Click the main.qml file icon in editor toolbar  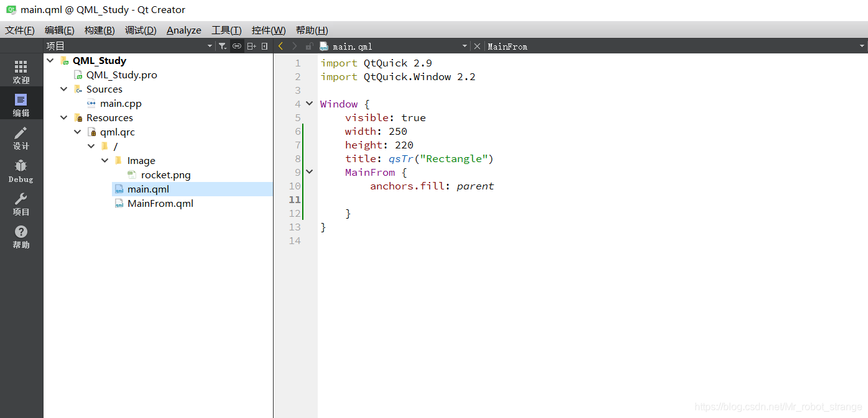324,46
